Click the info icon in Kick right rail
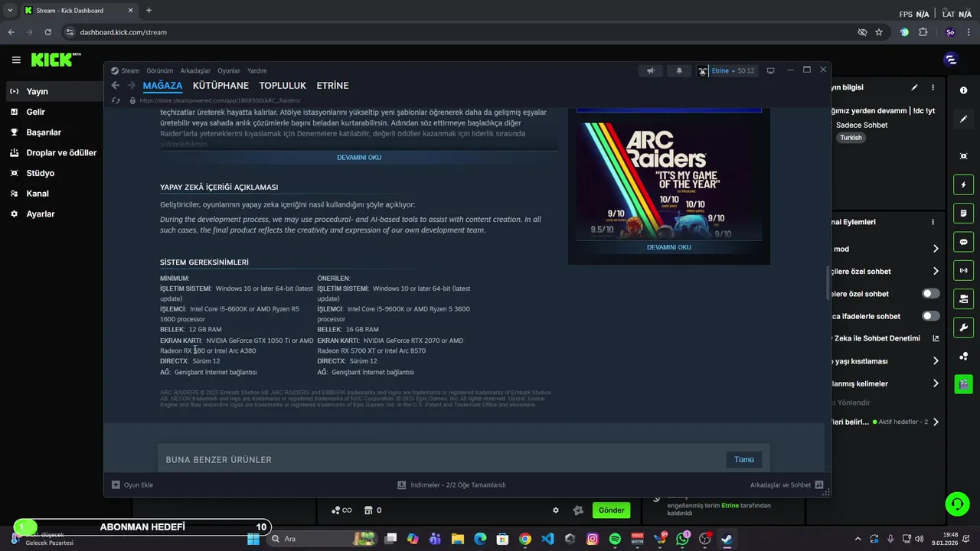Viewport: 980px width, 551px height. pos(963,90)
